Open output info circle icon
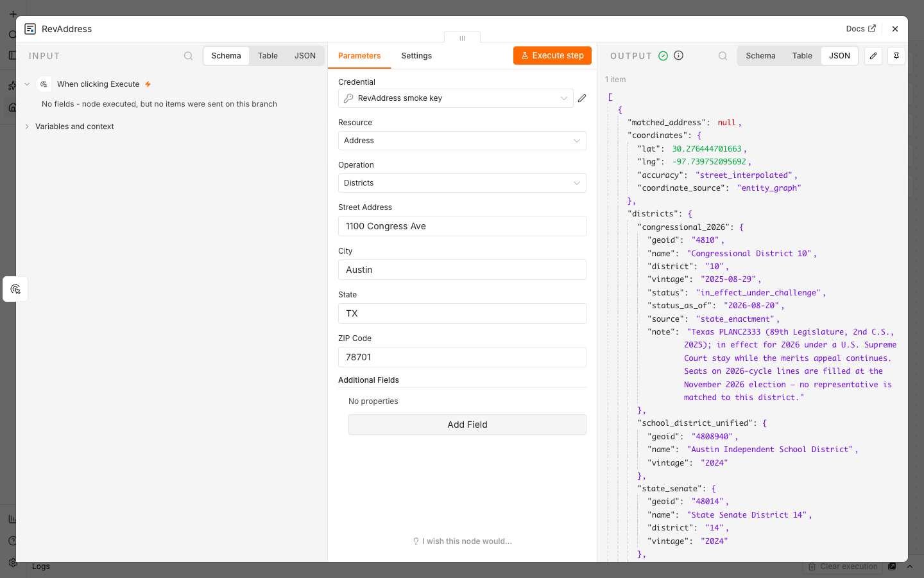Viewport: 924px width, 578px height. (679, 56)
